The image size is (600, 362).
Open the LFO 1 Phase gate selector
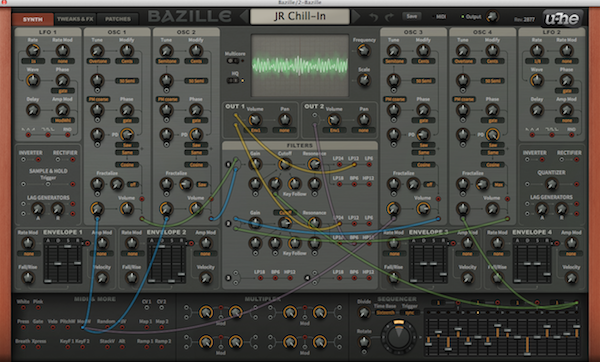(x=63, y=91)
